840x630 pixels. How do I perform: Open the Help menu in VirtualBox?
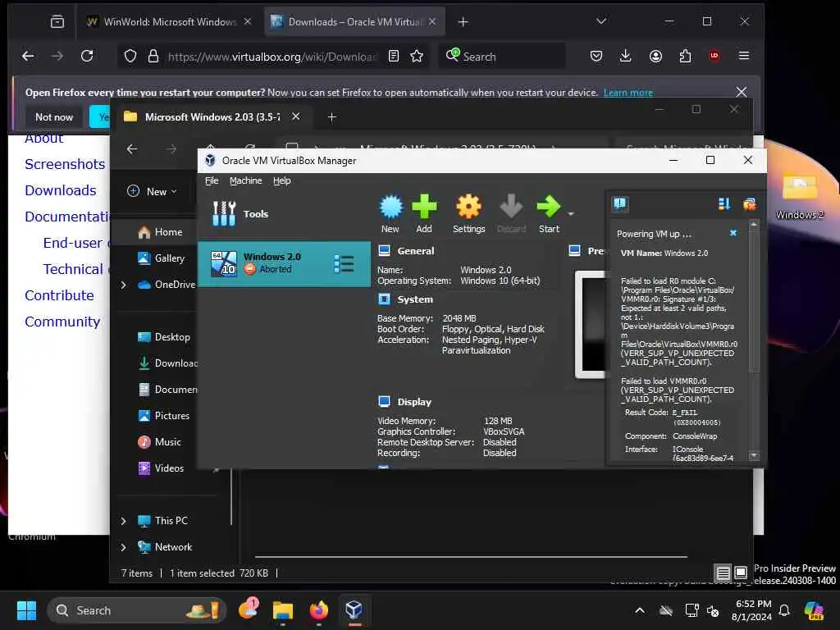[x=282, y=180]
